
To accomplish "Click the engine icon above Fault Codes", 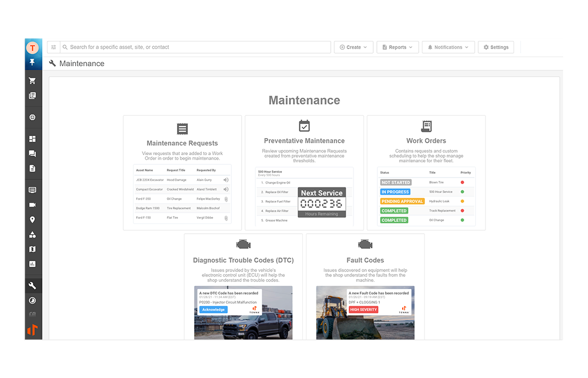I will (x=365, y=245).
